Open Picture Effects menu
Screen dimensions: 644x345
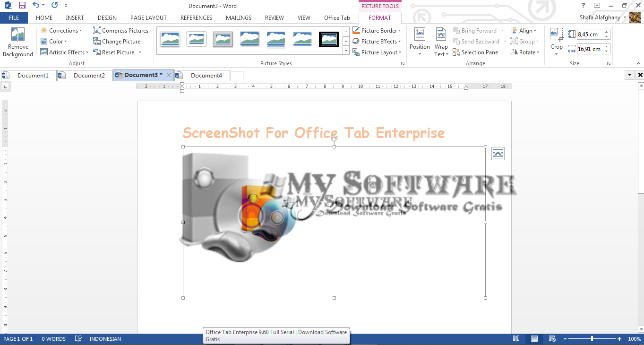point(377,42)
